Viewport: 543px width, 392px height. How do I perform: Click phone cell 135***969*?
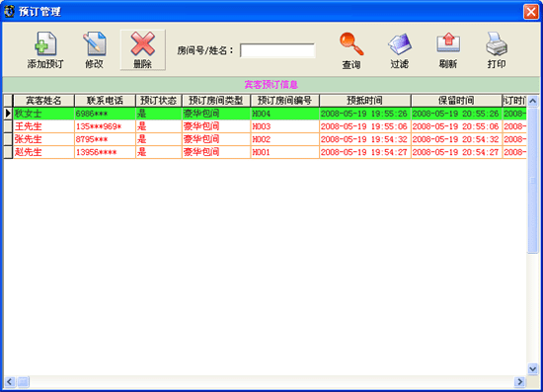(105, 126)
